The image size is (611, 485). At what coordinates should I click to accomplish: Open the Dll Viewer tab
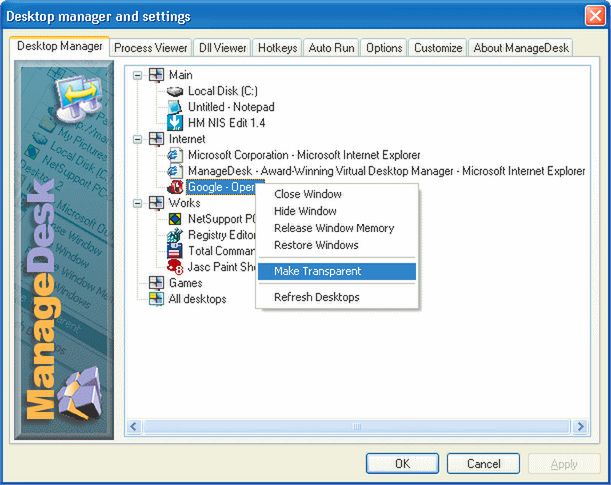pyautogui.click(x=223, y=48)
